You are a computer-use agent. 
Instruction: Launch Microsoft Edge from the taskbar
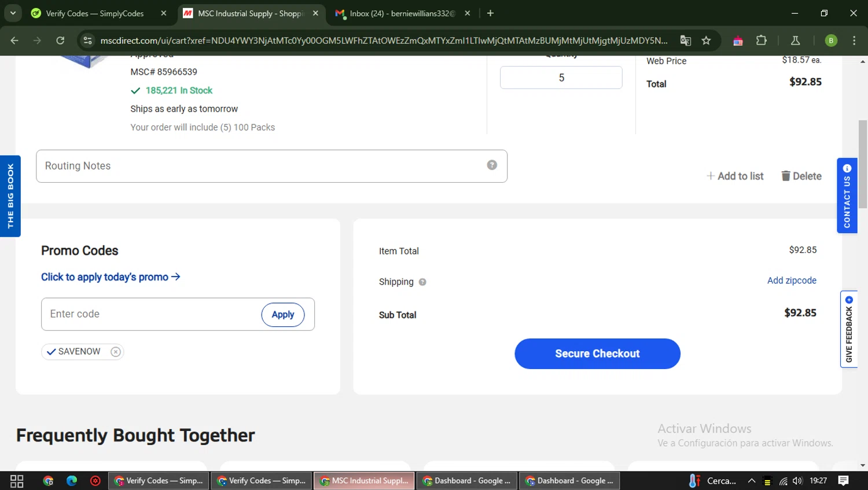[72, 481]
